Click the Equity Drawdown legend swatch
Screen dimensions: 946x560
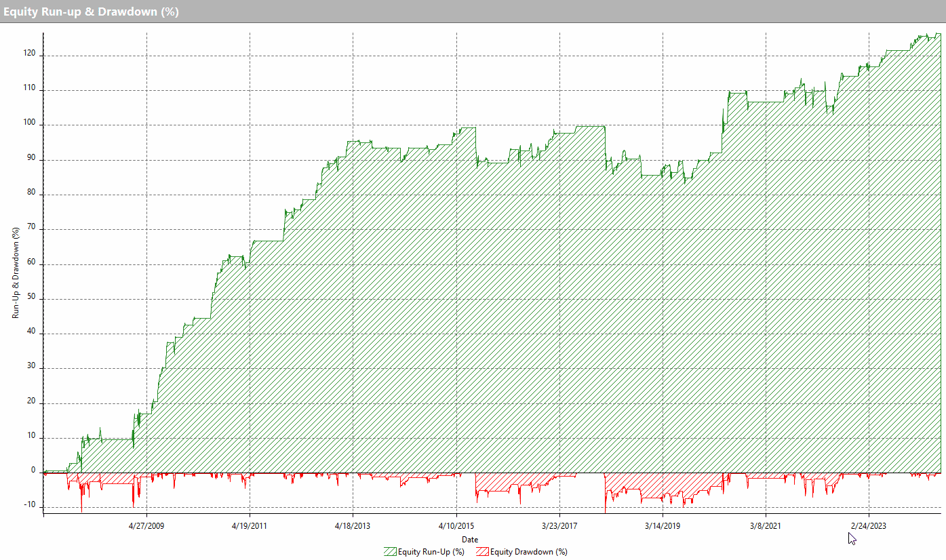(483, 551)
